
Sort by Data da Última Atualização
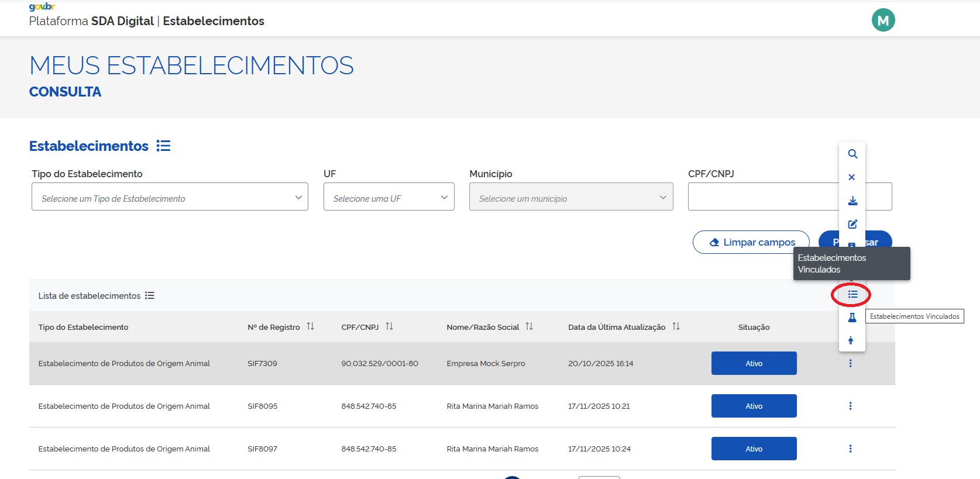676,326
